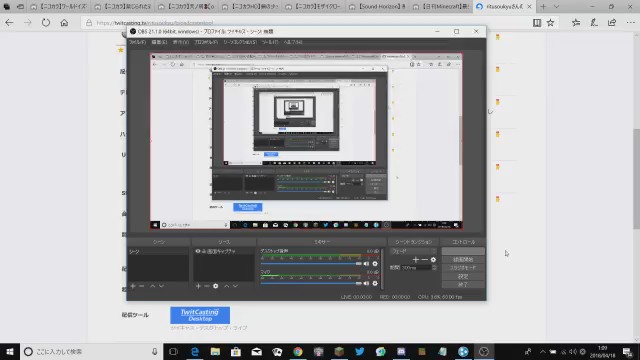Viewport: 640px width, 360px height.
Task: Click Studio Mode (スタジオモード) button
Action: point(463,268)
